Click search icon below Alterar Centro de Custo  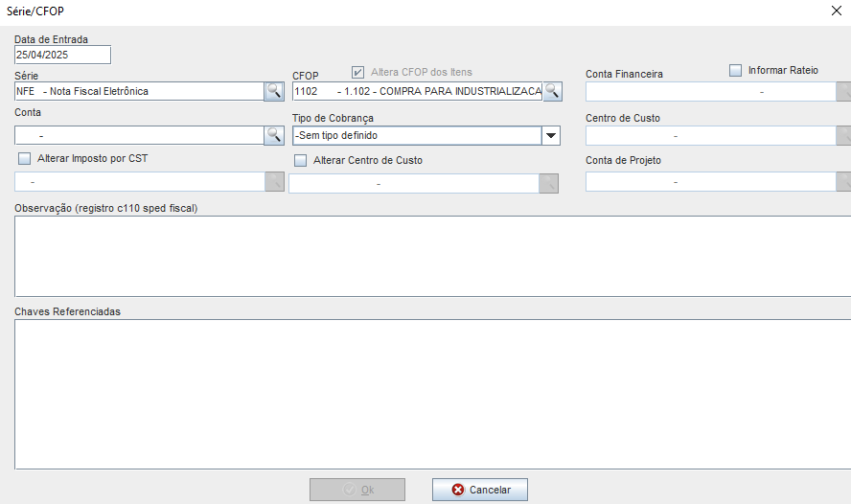point(548,183)
